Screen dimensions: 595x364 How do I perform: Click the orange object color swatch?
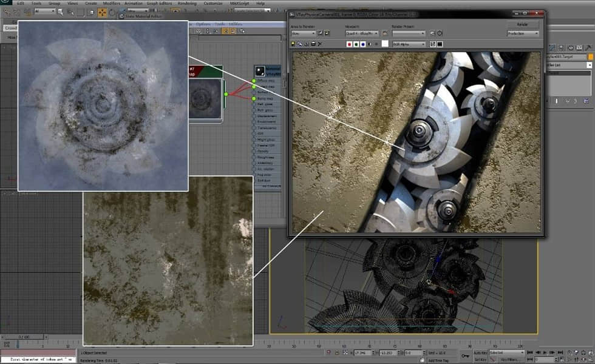point(590,56)
